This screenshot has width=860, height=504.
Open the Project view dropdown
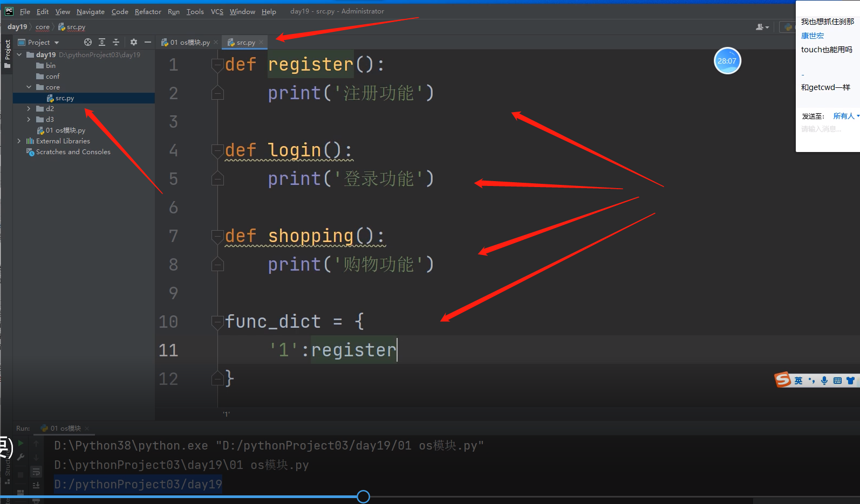click(57, 43)
